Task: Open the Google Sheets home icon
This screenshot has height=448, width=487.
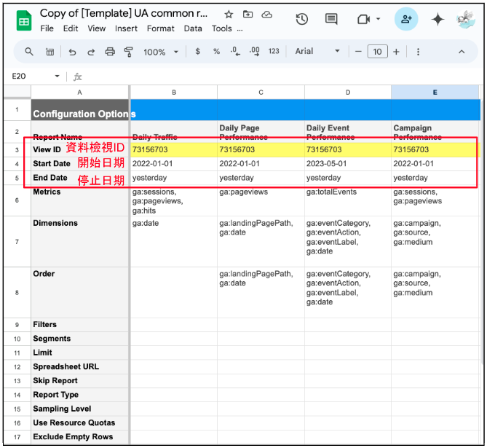Action: tap(23, 21)
